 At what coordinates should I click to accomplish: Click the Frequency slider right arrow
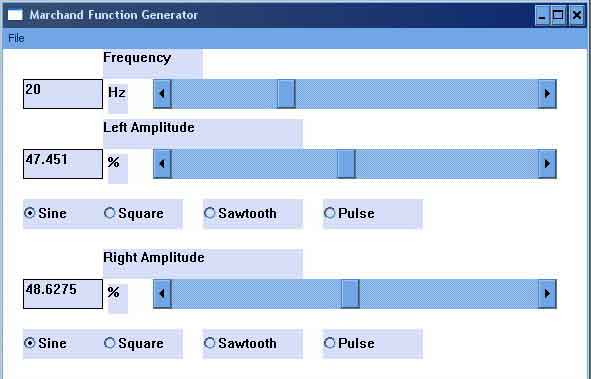[x=547, y=94]
